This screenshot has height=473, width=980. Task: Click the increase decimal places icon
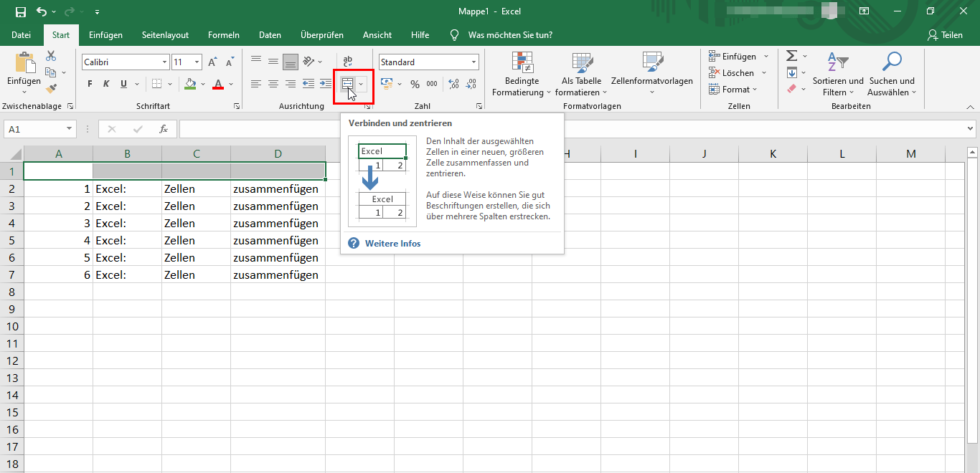pyautogui.click(x=453, y=84)
